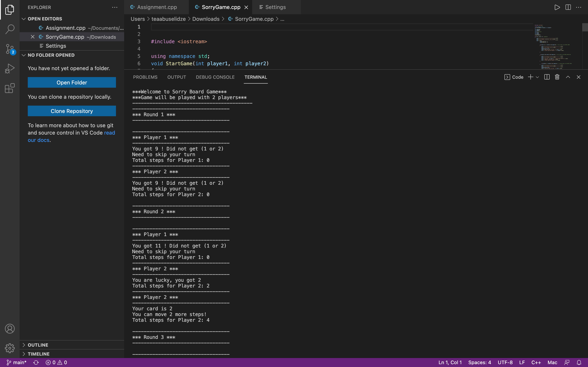Open the Manage gear menu
The image size is (588, 367).
coord(10,348)
